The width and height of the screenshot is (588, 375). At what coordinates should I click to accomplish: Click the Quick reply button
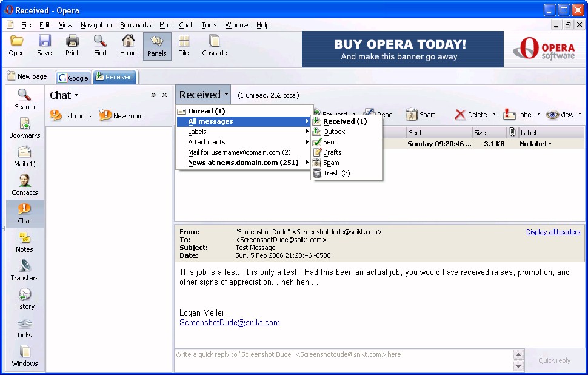[554, 360]
